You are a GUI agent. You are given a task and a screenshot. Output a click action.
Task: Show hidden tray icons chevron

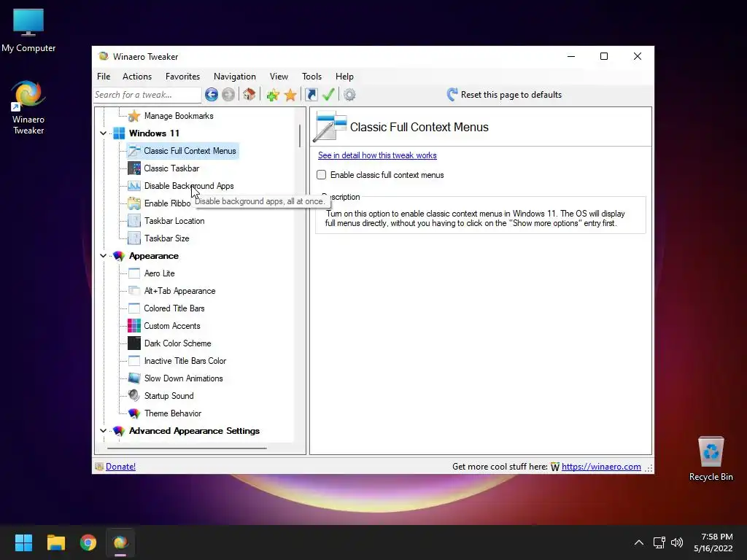coord(639,542)
